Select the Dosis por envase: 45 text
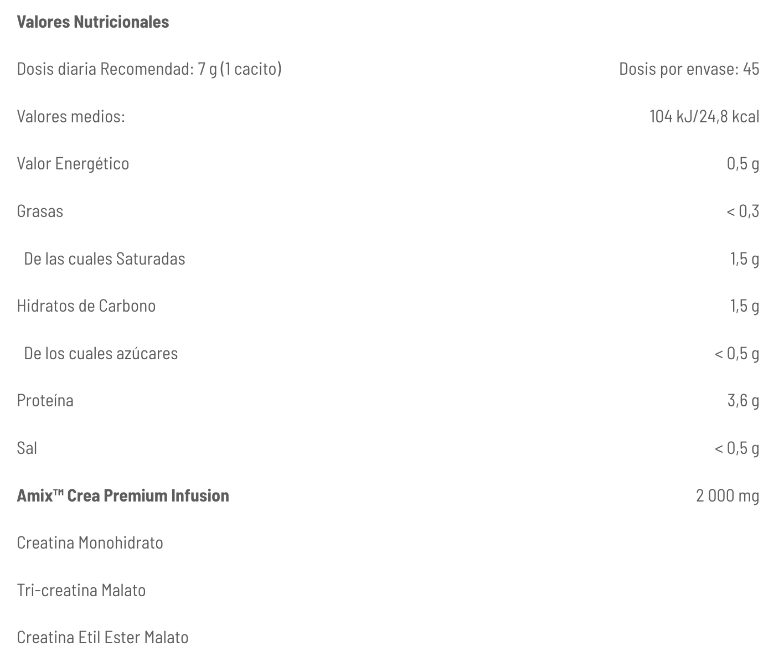784x672 pixels. (689, 69)
